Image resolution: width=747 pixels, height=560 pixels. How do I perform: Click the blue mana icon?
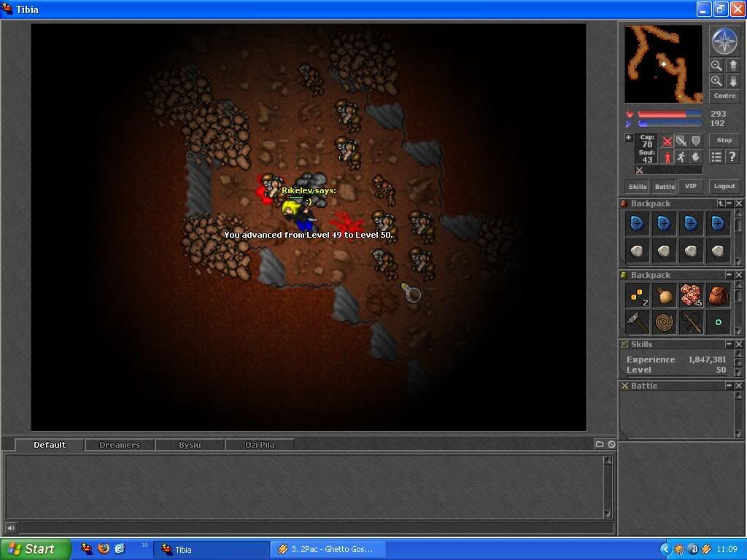point(630,124)
